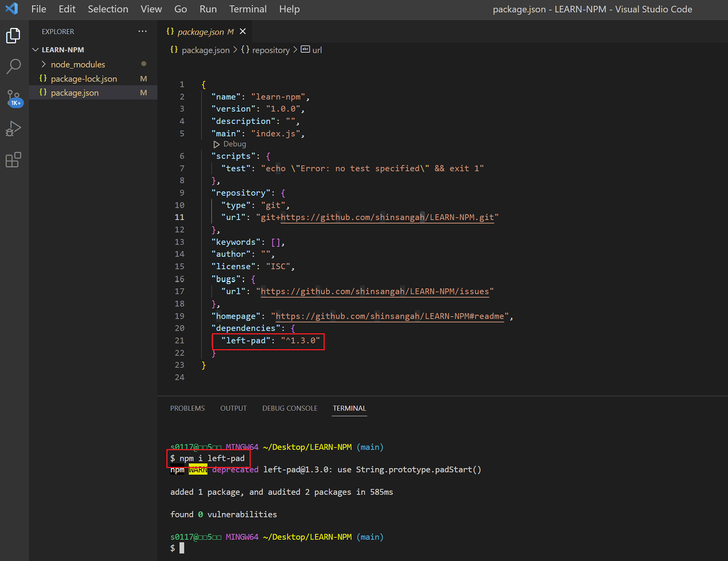
Task: Open the Edit menu
Action: pos(67,9)
